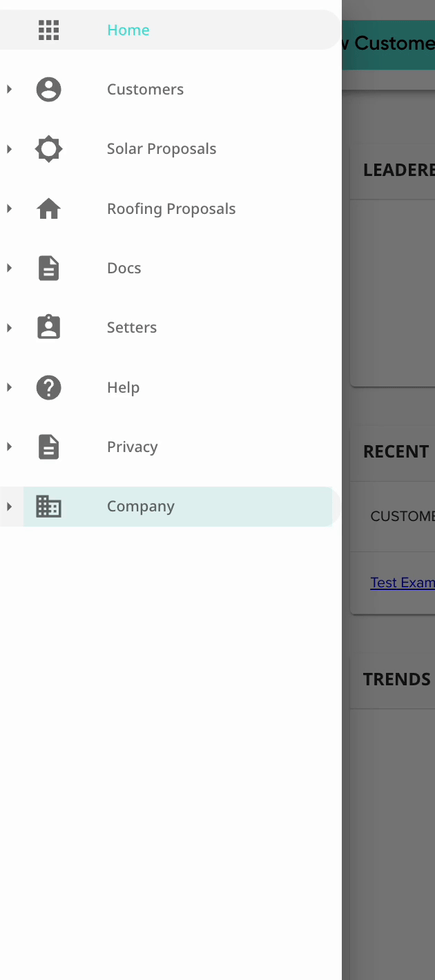
Task: Open the Setters menu item
Action: pos(132,328)
